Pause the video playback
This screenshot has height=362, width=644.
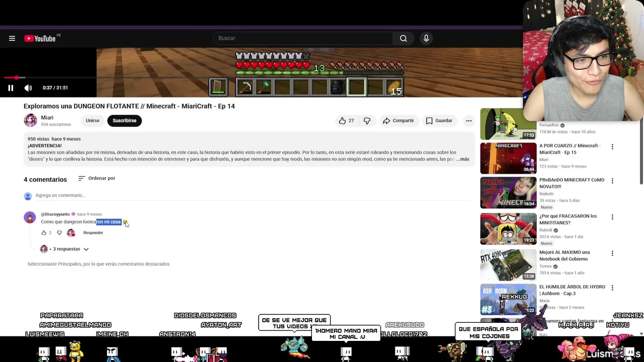pyautogui.click(x=10, y=87)
